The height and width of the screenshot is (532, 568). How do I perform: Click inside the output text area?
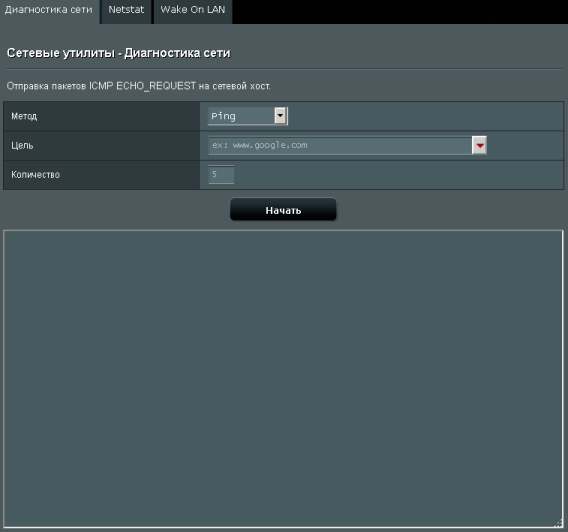click(x=283, y=378)
